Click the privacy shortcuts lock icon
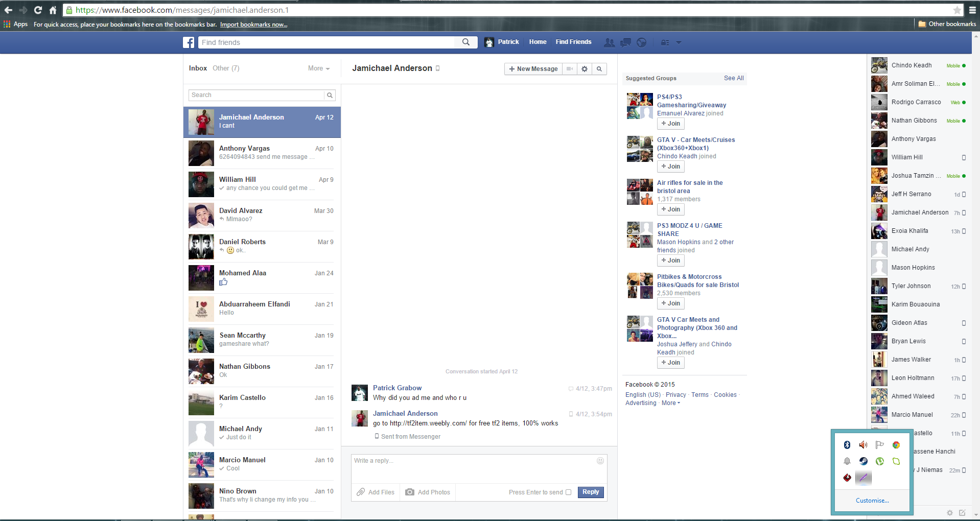 [x=665, y=42]
